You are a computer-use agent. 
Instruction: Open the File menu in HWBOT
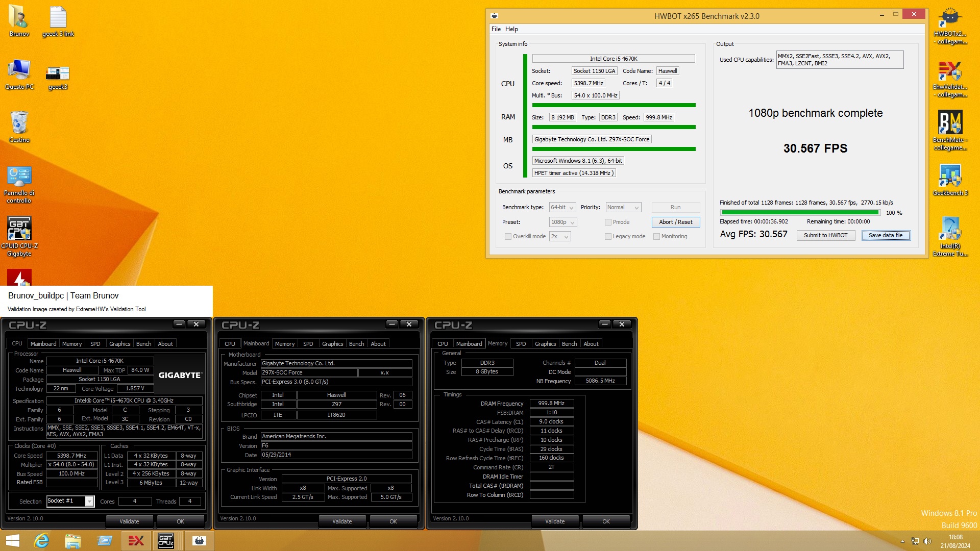click(496, 29)
